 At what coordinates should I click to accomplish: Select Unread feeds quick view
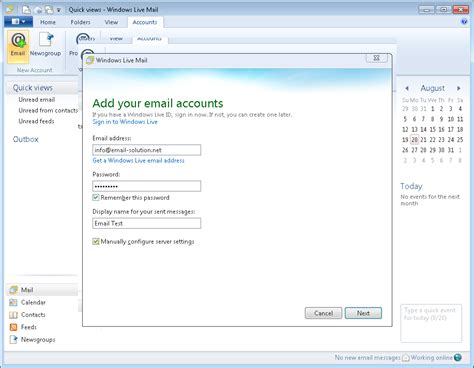pyautogui.click(x=36, y=121)
